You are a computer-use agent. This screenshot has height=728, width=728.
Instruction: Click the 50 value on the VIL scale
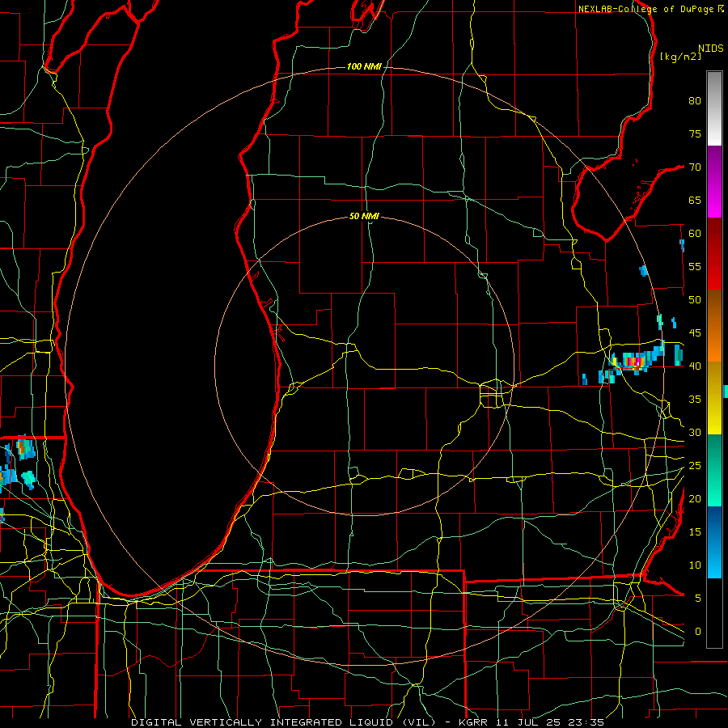click(695, 299)
